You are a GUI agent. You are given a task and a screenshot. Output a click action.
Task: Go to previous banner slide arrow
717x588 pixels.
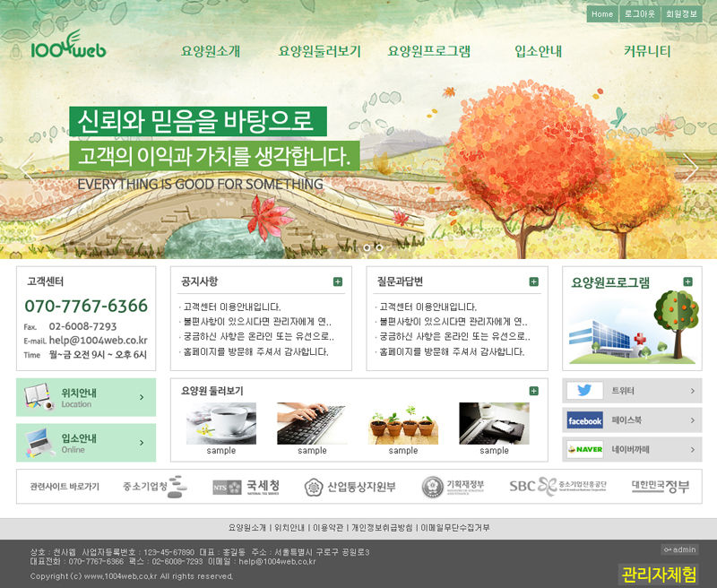click(x=27, y=168)
